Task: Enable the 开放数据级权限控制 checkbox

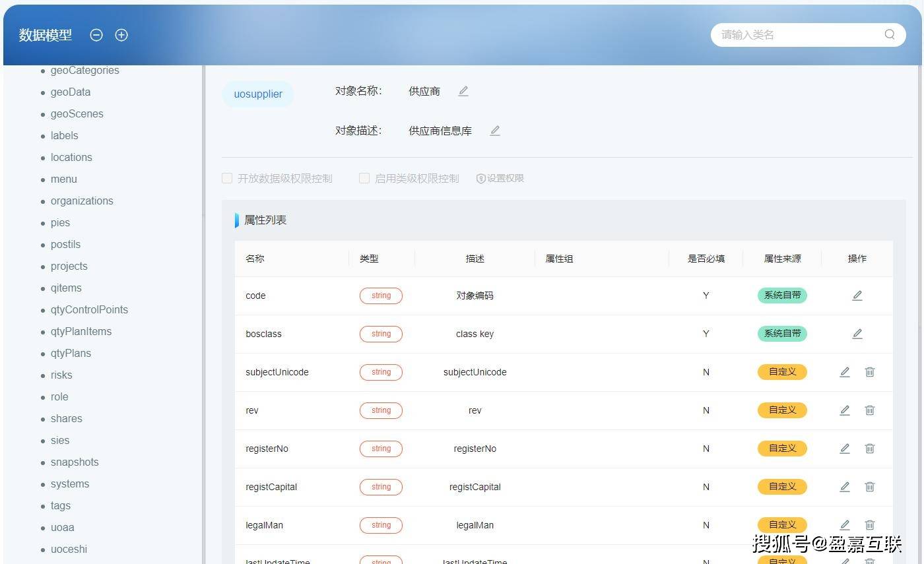Action: [226, 178]
